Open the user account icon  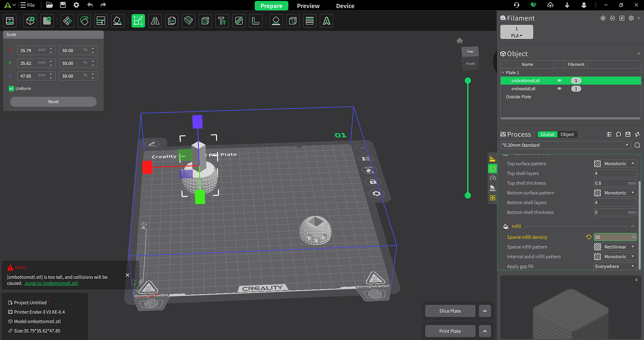pos(584,5)
